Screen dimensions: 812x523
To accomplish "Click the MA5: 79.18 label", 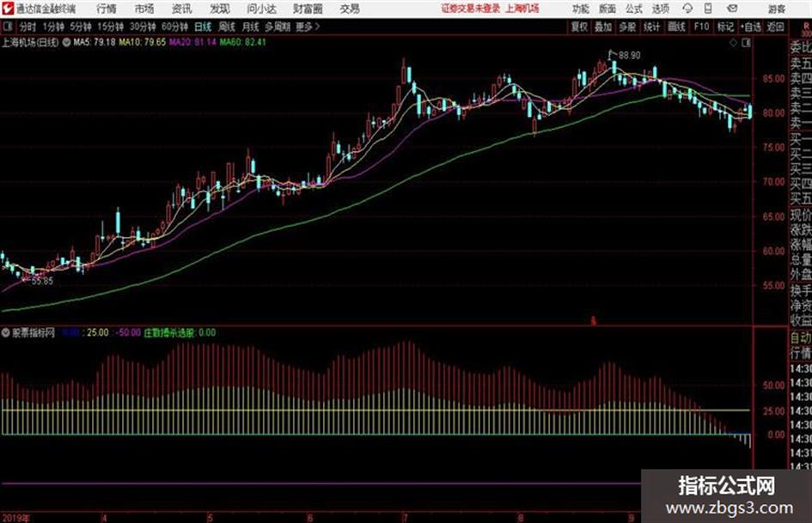I will [95, 42].
